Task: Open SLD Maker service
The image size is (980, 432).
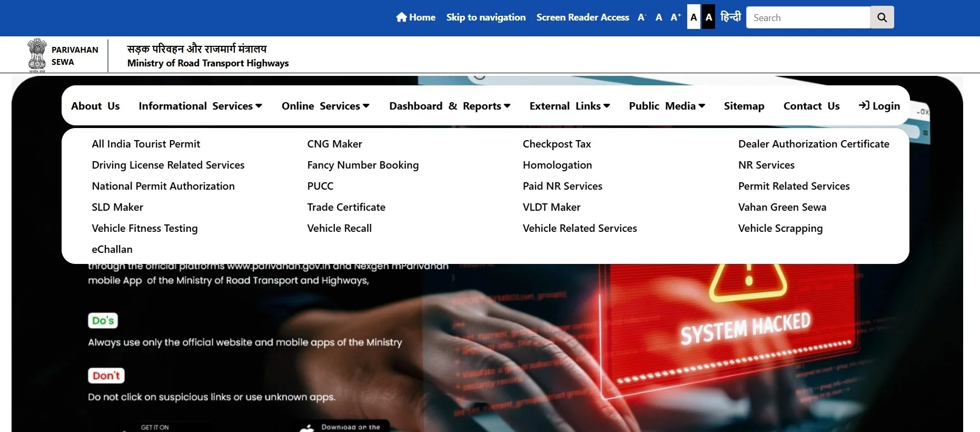Action: click(117, 207)
